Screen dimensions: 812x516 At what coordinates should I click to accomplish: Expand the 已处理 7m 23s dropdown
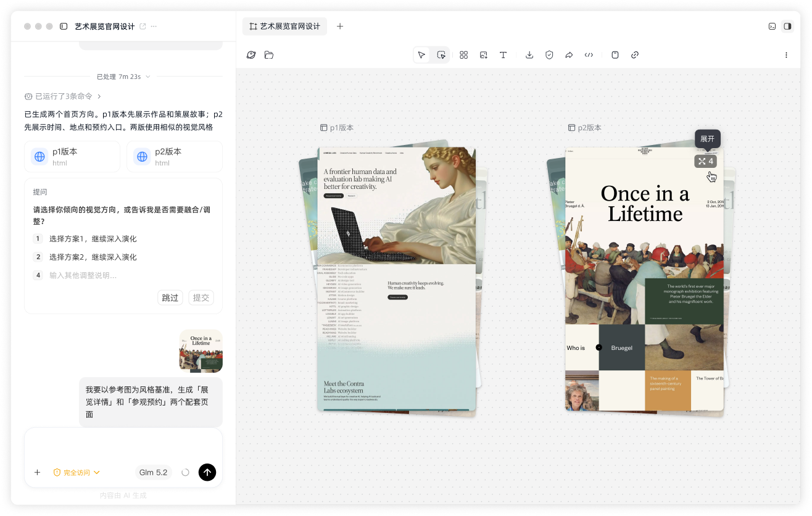123,77
